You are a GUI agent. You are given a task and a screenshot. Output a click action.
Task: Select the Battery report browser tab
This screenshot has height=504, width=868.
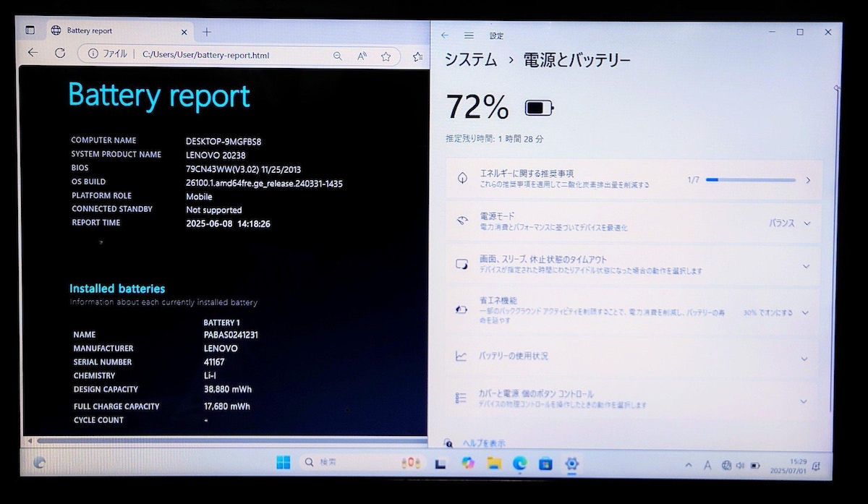pos(109,30)
